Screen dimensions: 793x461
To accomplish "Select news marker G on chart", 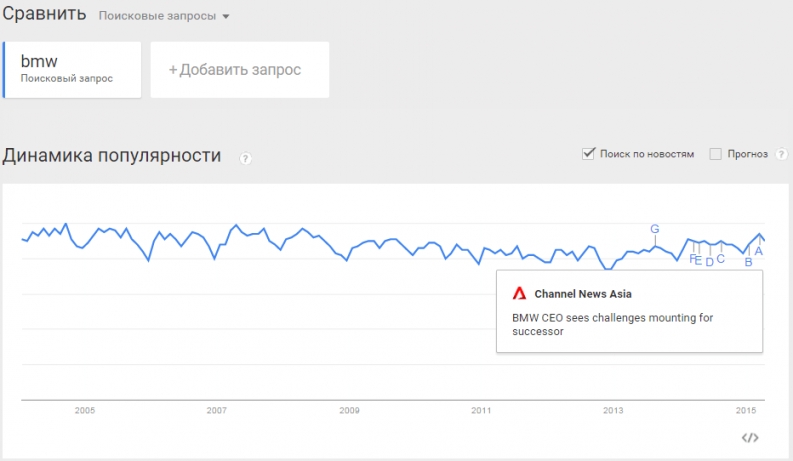I will point(655,229).
